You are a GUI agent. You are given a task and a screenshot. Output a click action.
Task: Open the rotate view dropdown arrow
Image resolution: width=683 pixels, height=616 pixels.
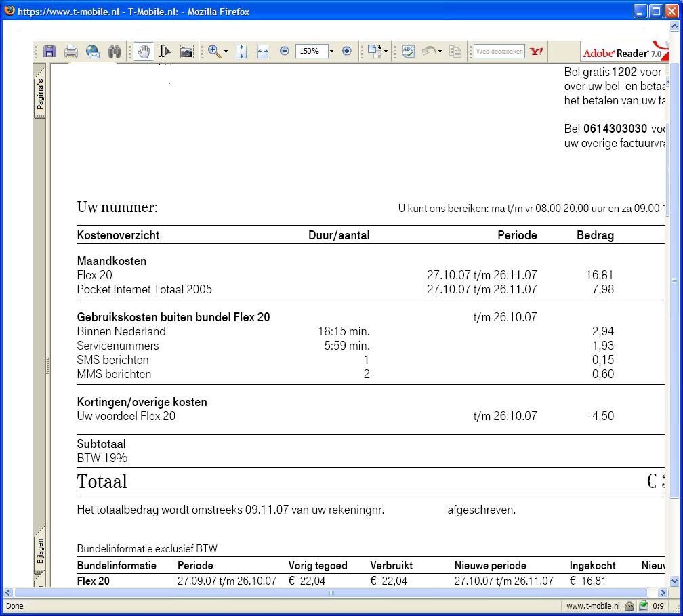click(386, 52)
